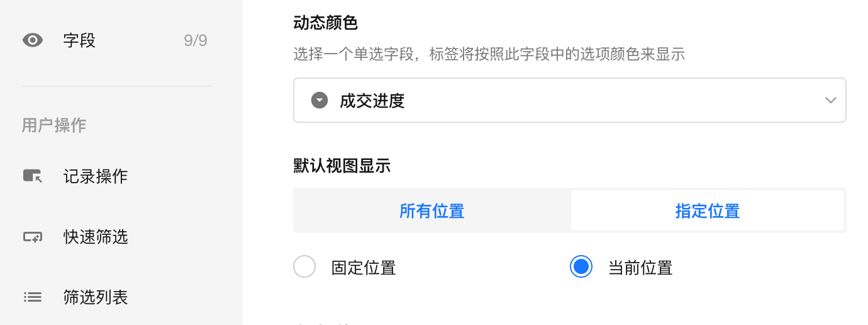Switch to the 指定位置 tab
The height and width of the screenshot is (325, 868).
pos(708,211)
